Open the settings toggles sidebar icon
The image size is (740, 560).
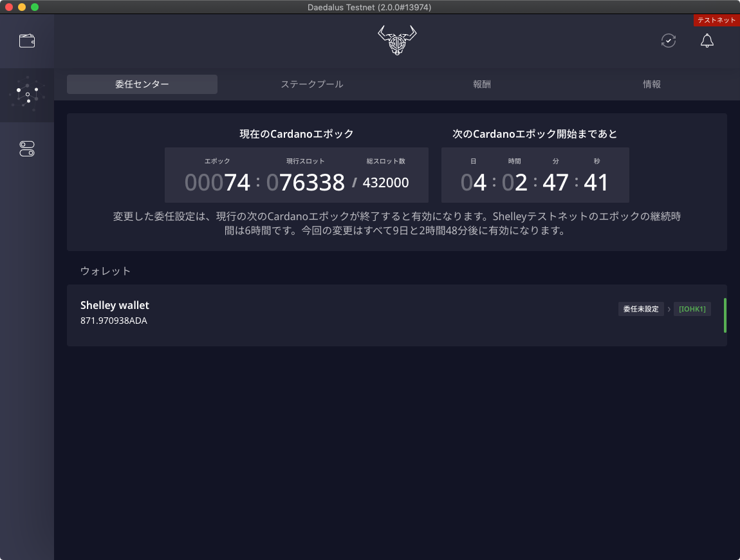click(27, 149)
